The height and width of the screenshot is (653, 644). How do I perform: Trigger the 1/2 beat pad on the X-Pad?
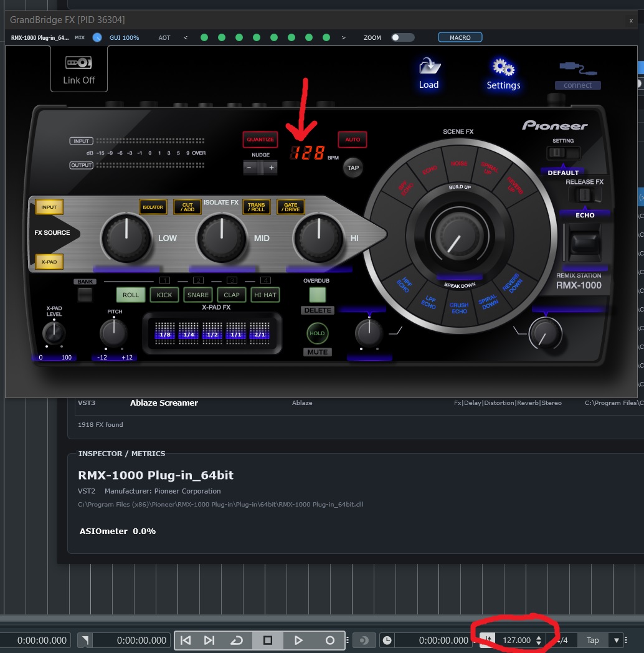[x=212, y=333]
